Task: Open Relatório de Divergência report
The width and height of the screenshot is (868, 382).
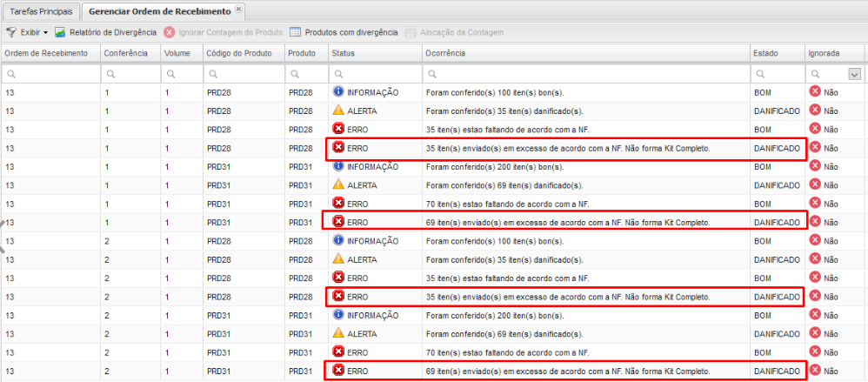Action: click(105, 33)
